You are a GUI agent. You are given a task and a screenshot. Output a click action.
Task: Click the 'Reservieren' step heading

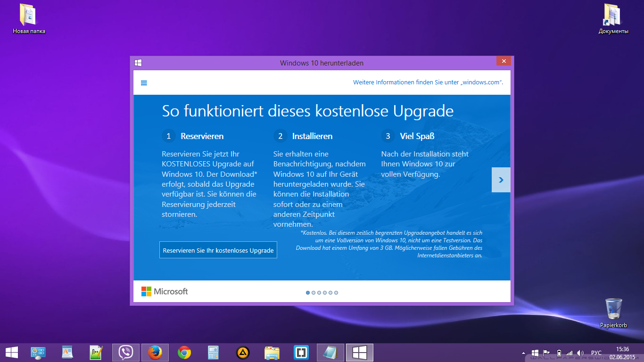tap(202, 136)
